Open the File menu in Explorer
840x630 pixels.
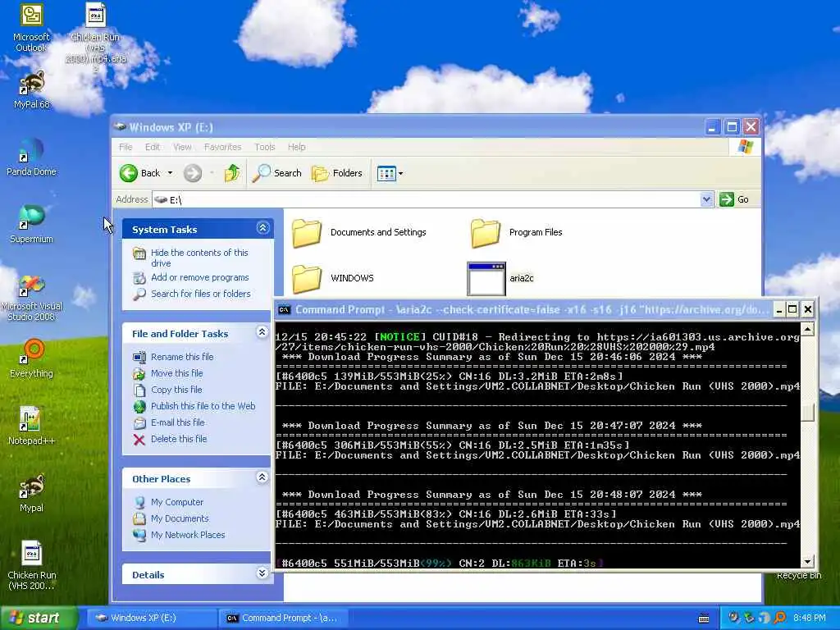126,147
